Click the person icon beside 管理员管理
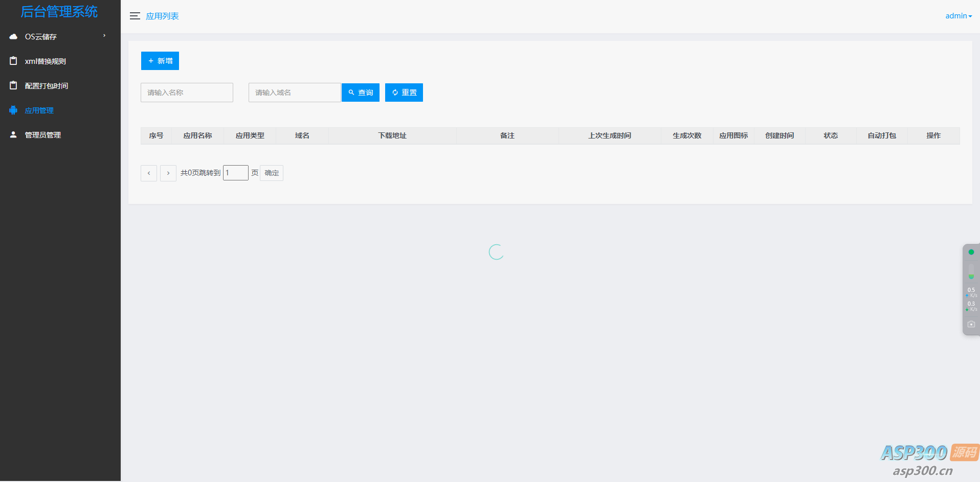This screenshot has height=482, width=980. (13, 134)
